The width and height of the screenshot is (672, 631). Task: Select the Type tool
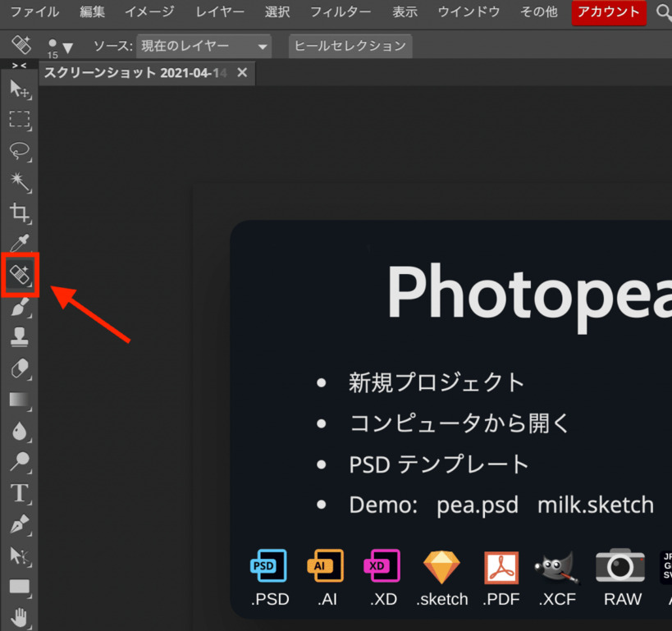tap(20, 493)
